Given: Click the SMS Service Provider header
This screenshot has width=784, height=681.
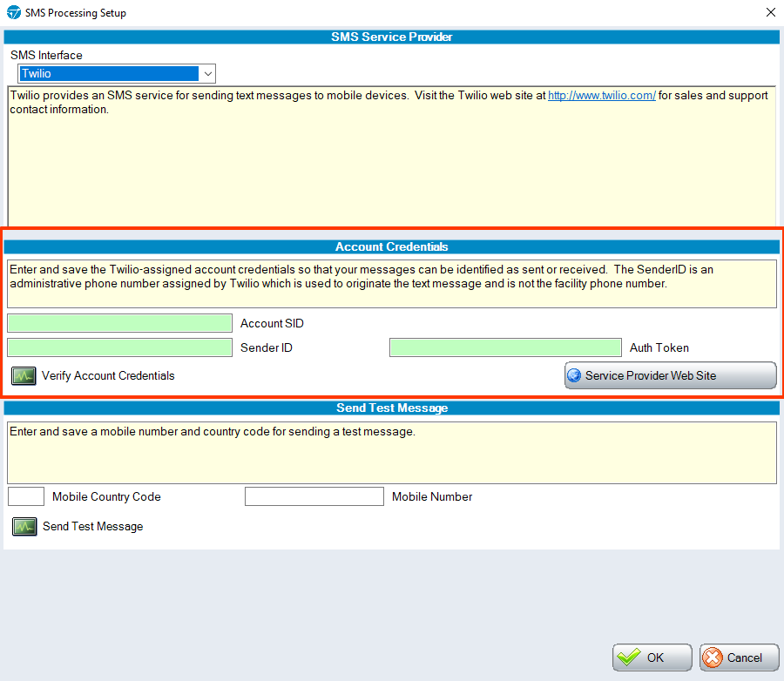Looking at the screenshot, I should (391, 37).
